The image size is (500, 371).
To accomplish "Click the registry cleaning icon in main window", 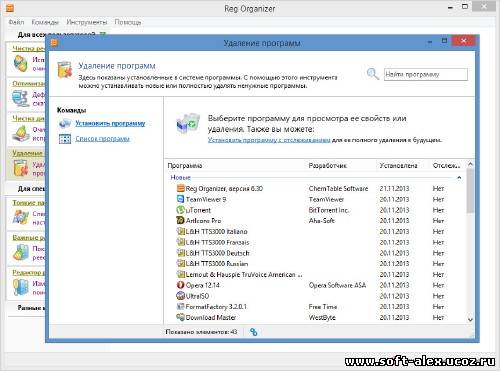I will 20,63.
